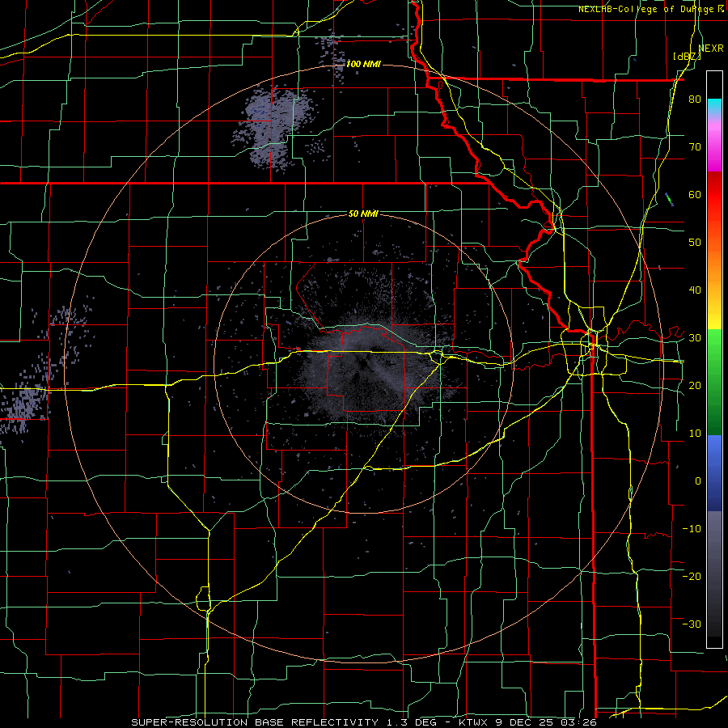Image resolution: width=728 pixels, height=728 pixels.
Task: Click the 0 value on dBZ scale
Action: point(698,481)
